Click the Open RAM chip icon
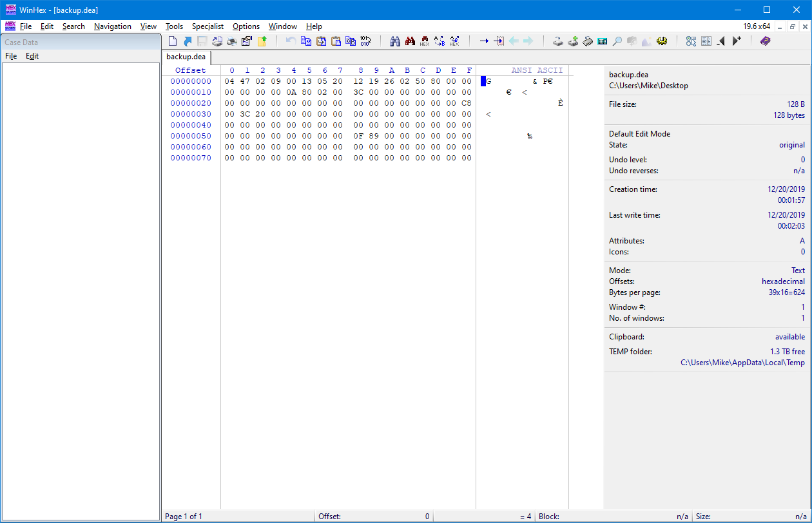812x523 pixels. point(588,41)
